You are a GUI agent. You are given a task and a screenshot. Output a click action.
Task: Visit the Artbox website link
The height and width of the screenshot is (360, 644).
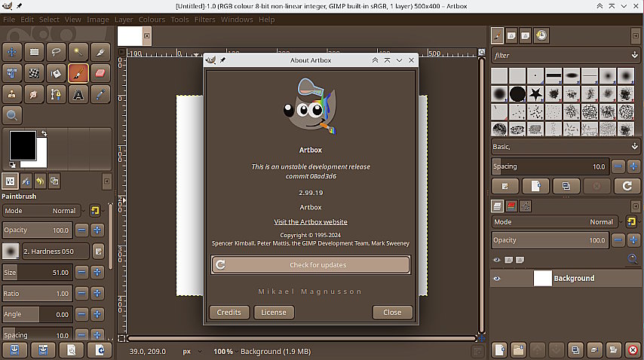point(311,222)
